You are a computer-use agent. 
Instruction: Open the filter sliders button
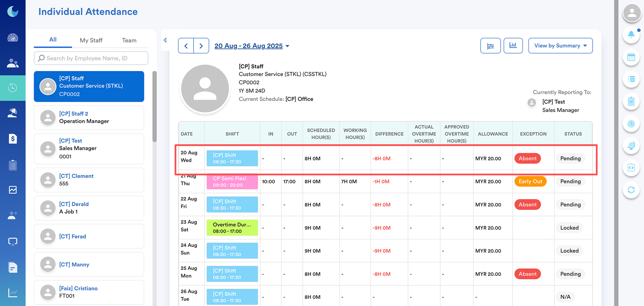click(491, 46)
